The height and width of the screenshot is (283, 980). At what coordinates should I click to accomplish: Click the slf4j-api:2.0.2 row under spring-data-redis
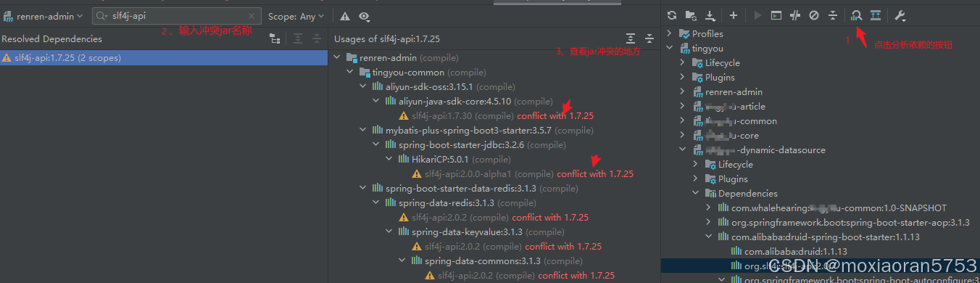tap(493, 218)
